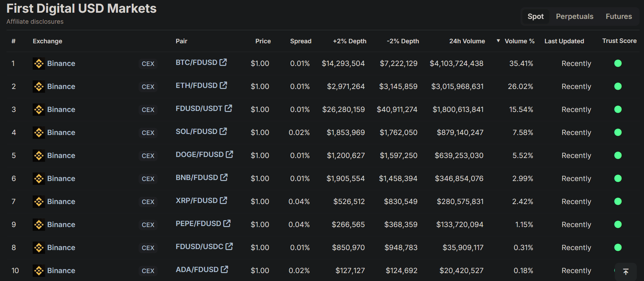The width and height of the screenshot is (644, 281).
Task: Click CEX badge in the FDUSD/USDC row
Action: pyautogui.click(x=148, y=248)
